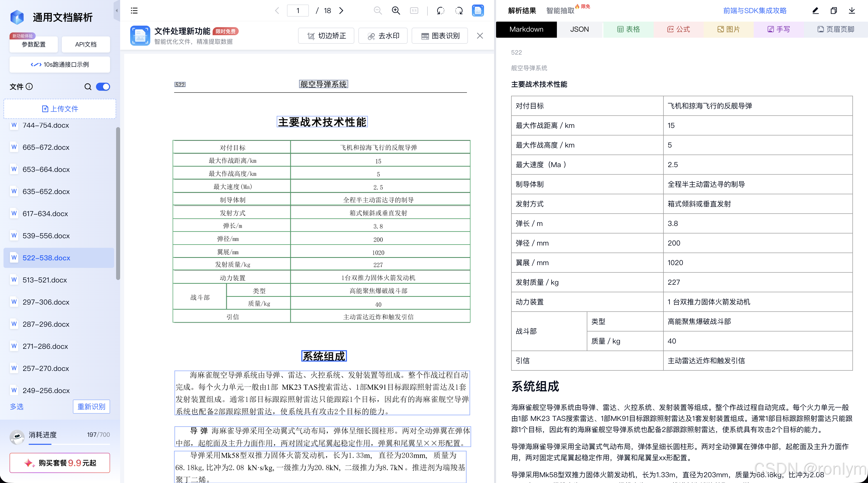
Task: Click the 切边矫正 button
Action: (x=326, y=36)
